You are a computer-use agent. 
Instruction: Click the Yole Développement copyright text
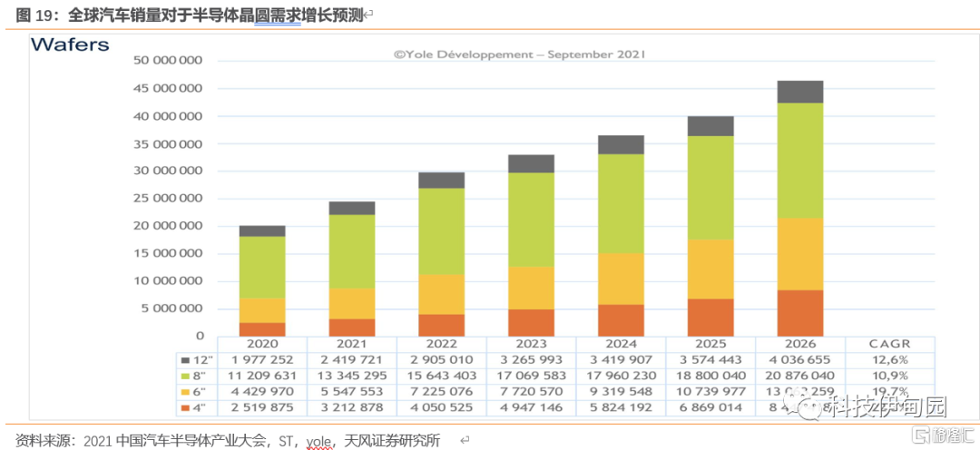[x=519, y=54]
